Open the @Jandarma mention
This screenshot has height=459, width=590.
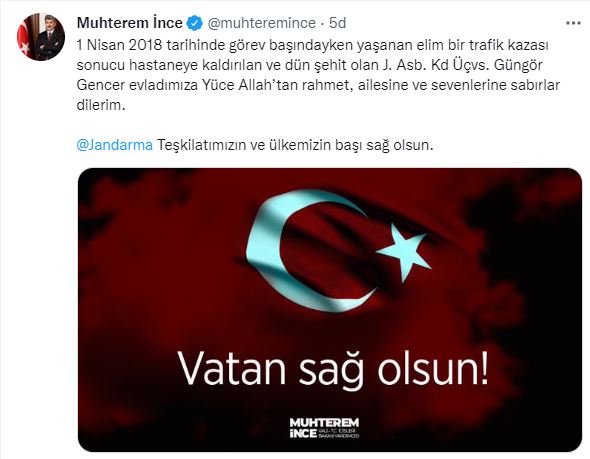tap(115, 145)
